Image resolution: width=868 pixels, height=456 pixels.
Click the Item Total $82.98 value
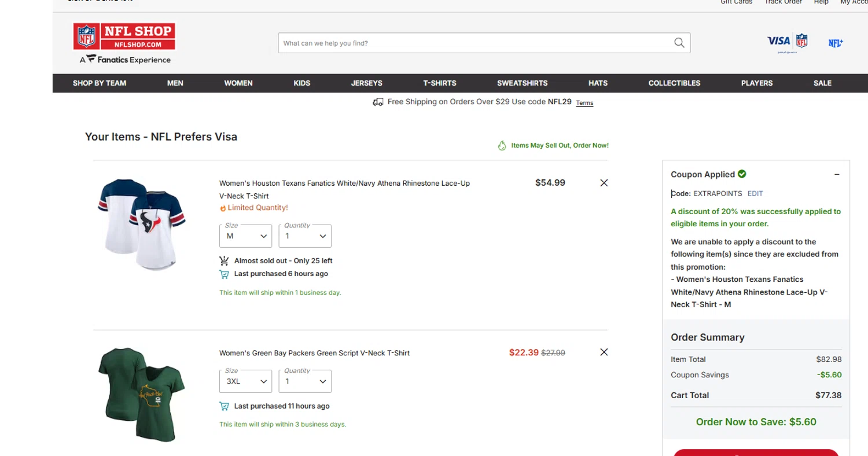coord(829,359)
